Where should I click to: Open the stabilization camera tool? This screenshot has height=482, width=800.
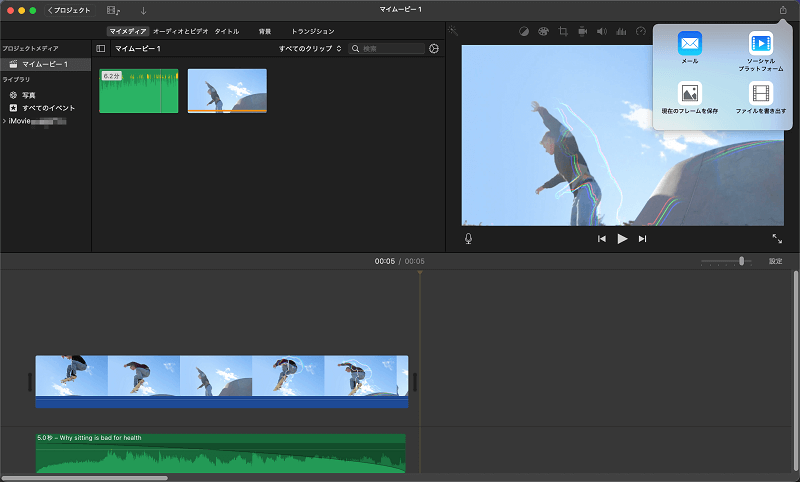pos(581,31)
